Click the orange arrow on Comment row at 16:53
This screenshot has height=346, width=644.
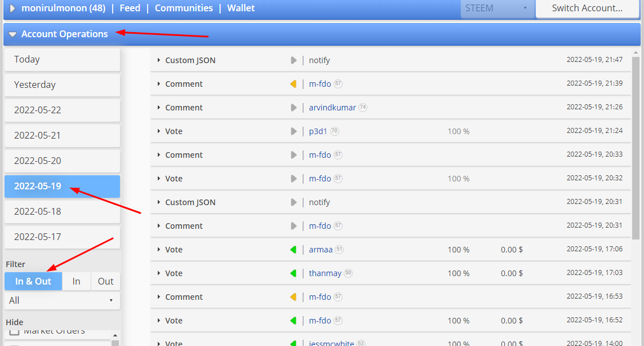(x=293, y=297)
